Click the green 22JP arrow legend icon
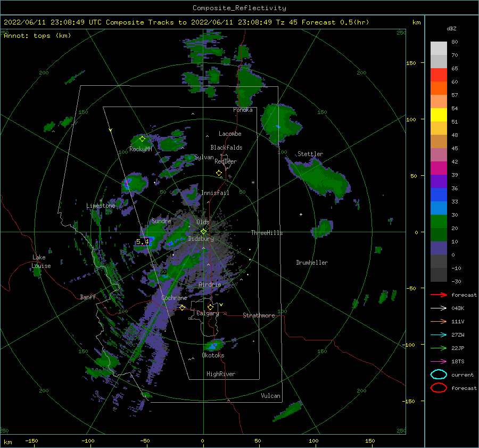Screen dimensions: 479x448 [x=439, y=348]
